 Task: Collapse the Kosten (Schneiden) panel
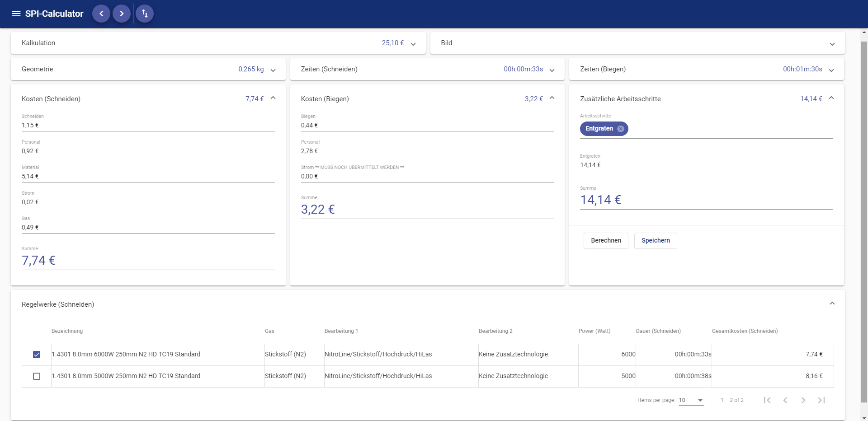click(x=273, y=98)
